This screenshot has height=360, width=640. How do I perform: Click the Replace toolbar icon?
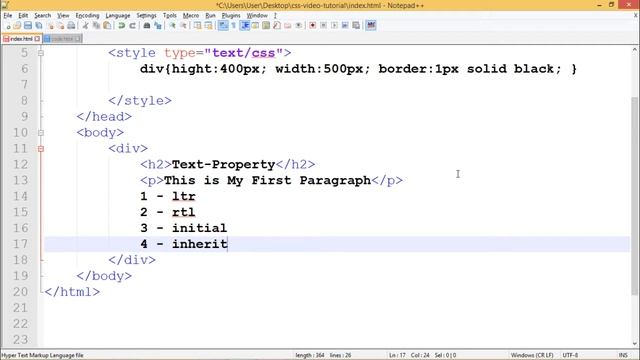[x=158, y=25]
